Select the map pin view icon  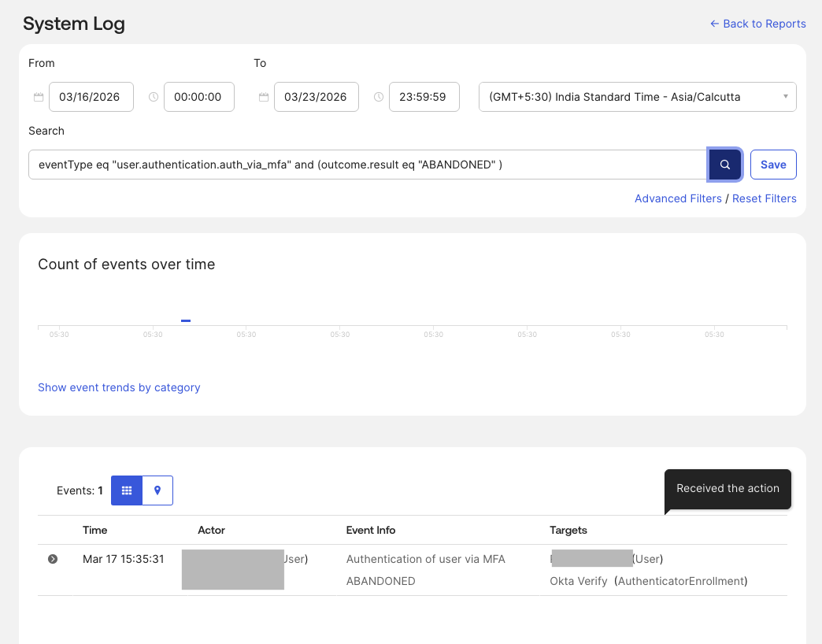coord(157,490)
